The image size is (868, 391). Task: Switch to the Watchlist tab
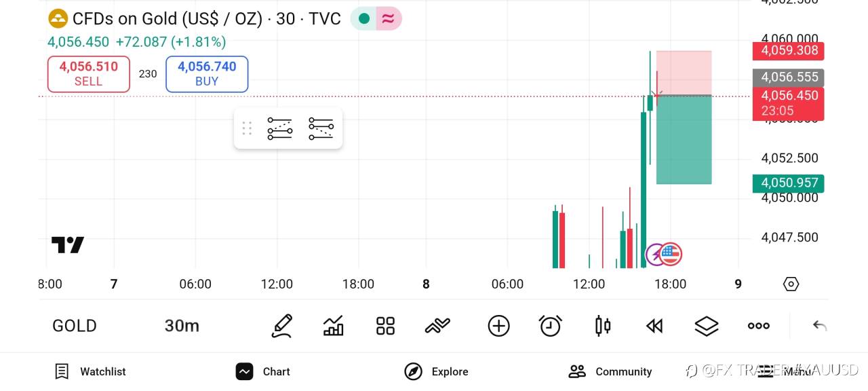(90, 371)
